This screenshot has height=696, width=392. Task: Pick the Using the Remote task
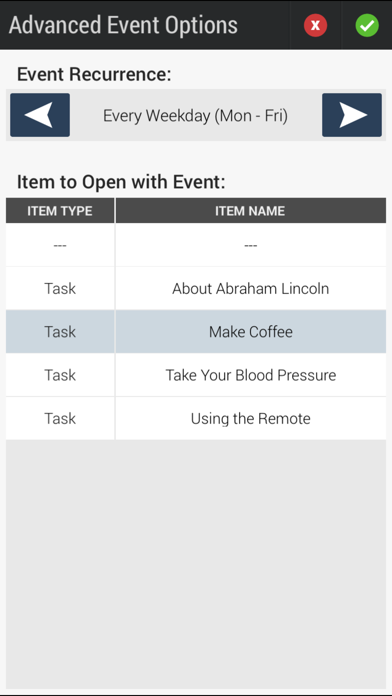(x=251, y=419)
